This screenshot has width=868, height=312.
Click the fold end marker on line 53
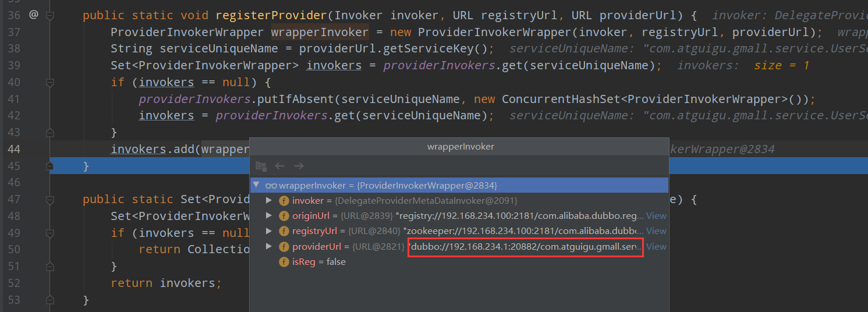tap(50, 300)
